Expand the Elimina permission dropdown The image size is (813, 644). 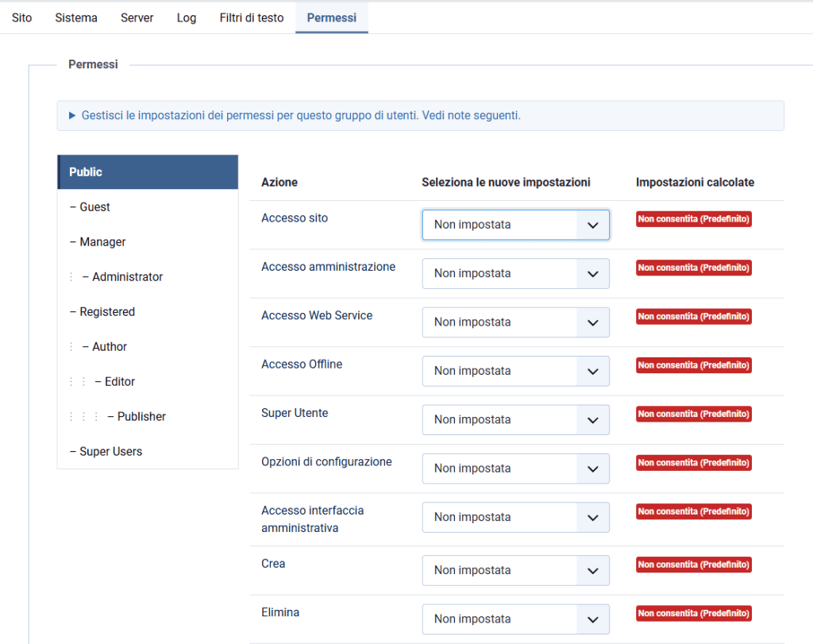[x=515, y=619]
